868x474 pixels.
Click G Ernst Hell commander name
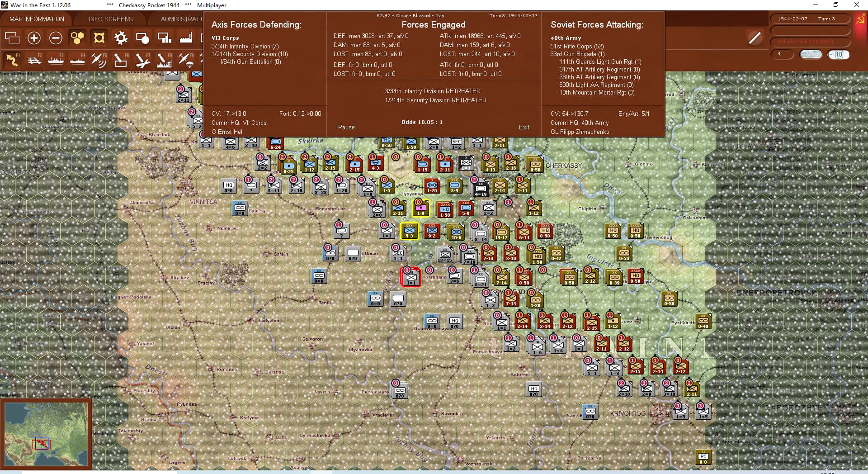[227, 132]
